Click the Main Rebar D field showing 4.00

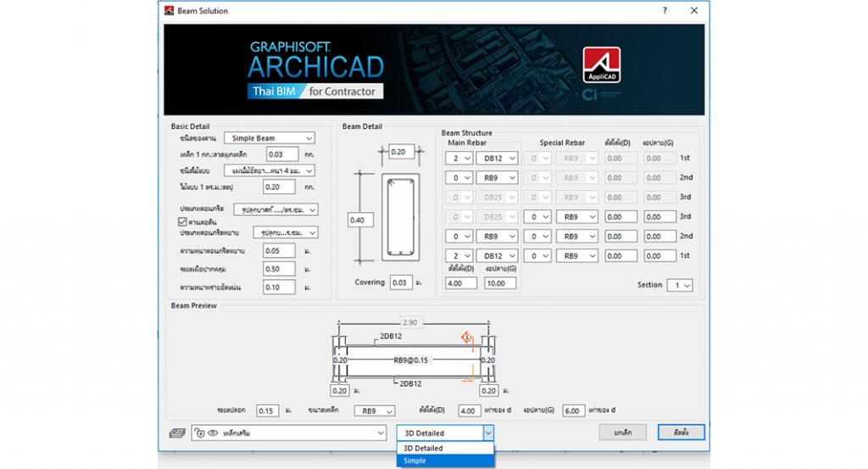point(461,283)
